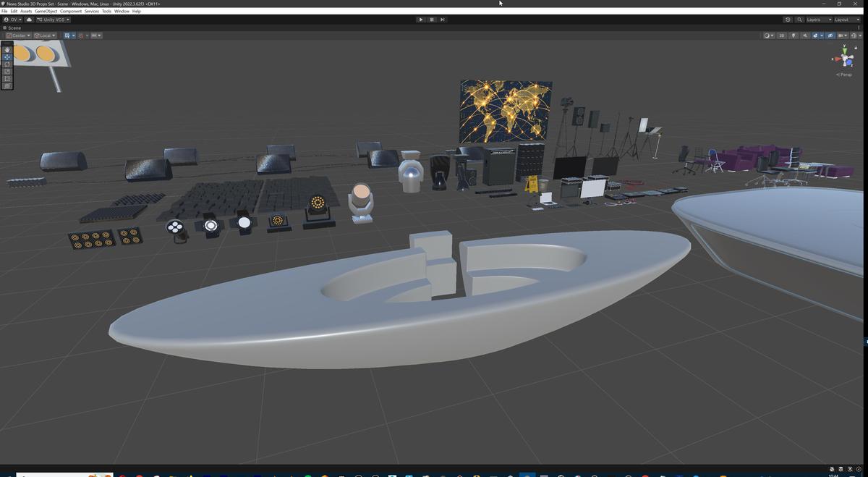Open the Edit menu
Viewport: 868px width, 477px height.
click(14, 12)
